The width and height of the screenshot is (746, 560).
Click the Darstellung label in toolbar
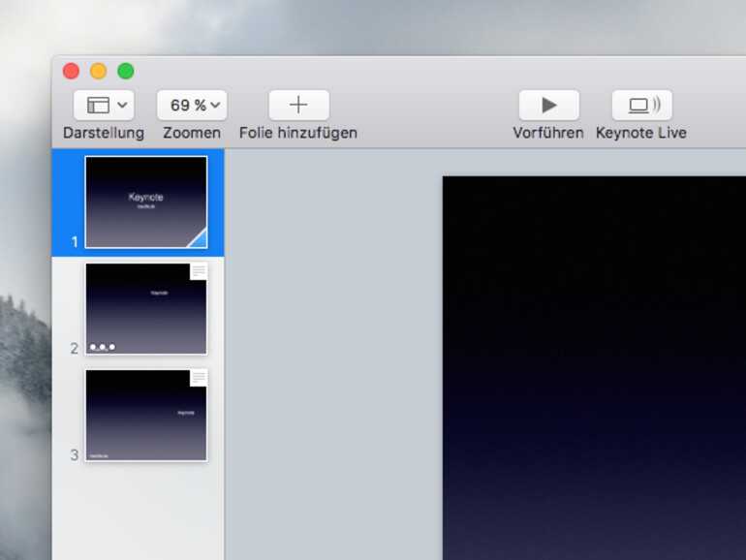coord(104,133)
